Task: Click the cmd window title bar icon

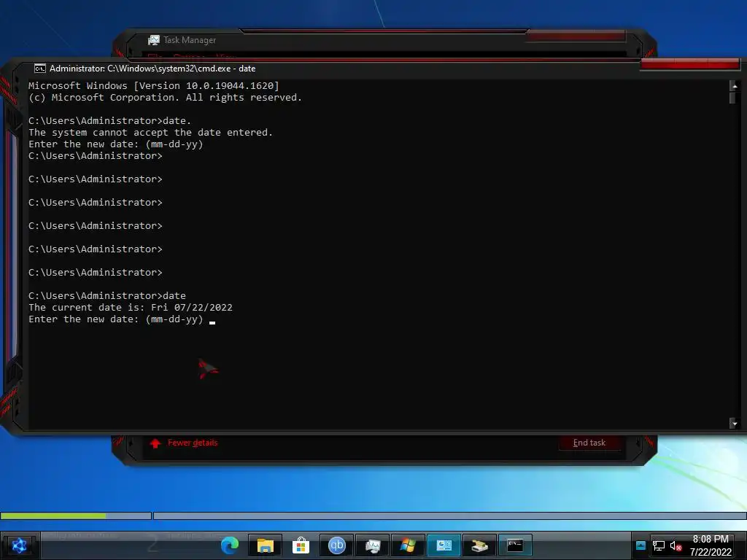Action: pyautogui.click(x=40, y=69)
